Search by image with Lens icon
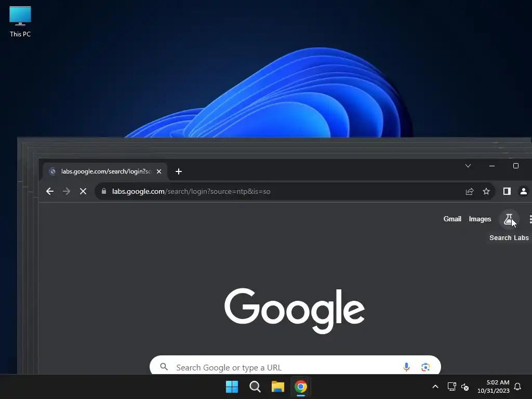Screen dimensions: 532x399 coord(425,367)
